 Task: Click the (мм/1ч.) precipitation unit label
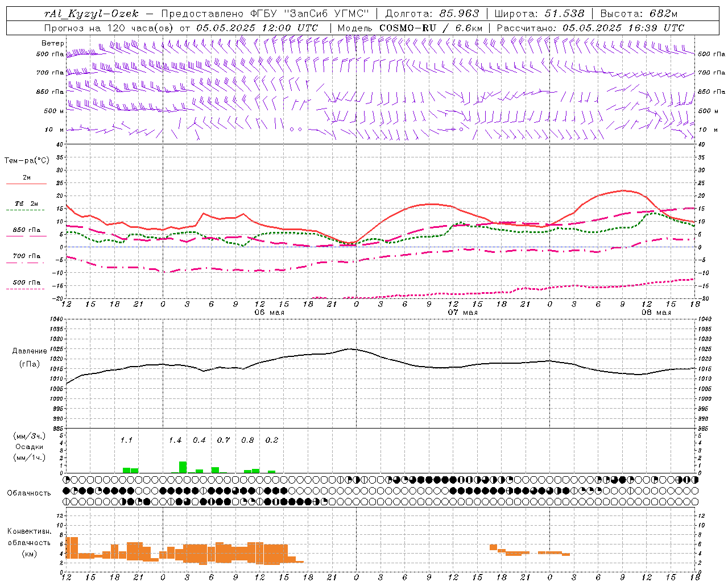29,458
